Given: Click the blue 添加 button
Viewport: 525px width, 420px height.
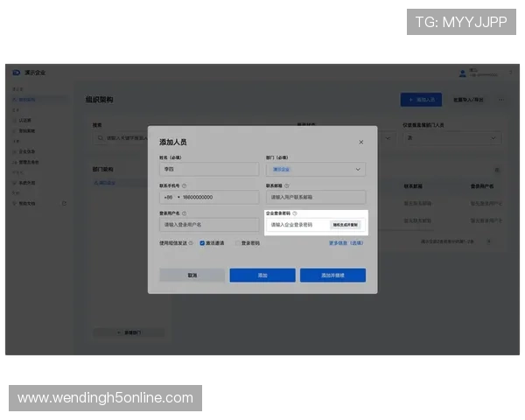Looking at the screenshot, I should 262,275.
